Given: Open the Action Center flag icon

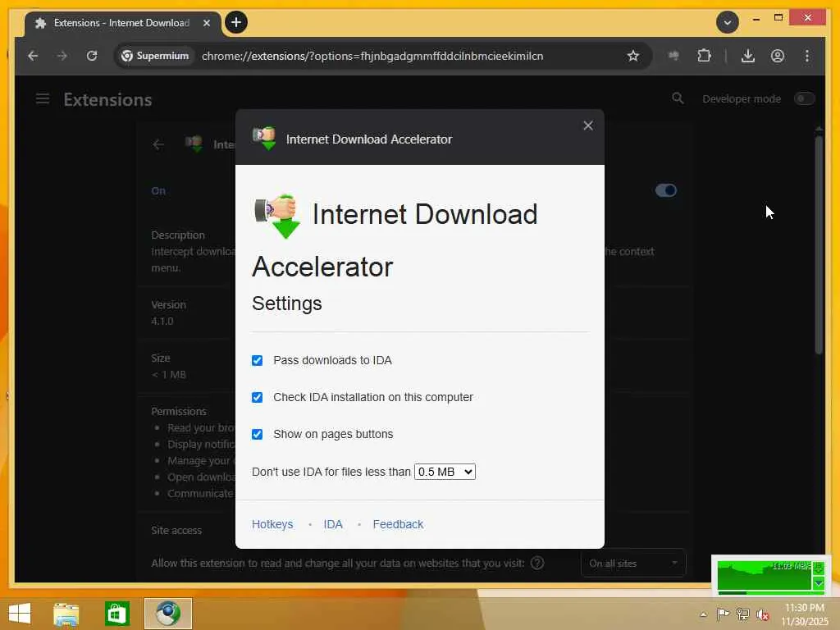Looking at the screenshot, I should click(724, 614).
